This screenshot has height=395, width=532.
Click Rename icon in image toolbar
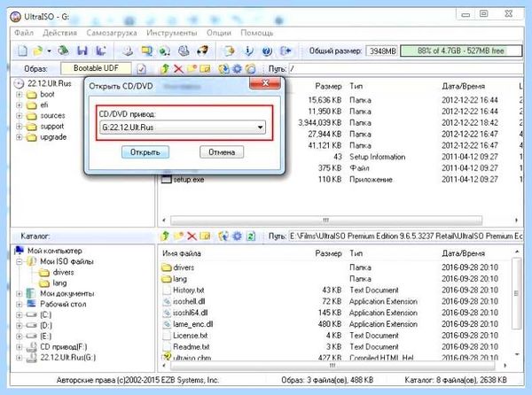206,69
